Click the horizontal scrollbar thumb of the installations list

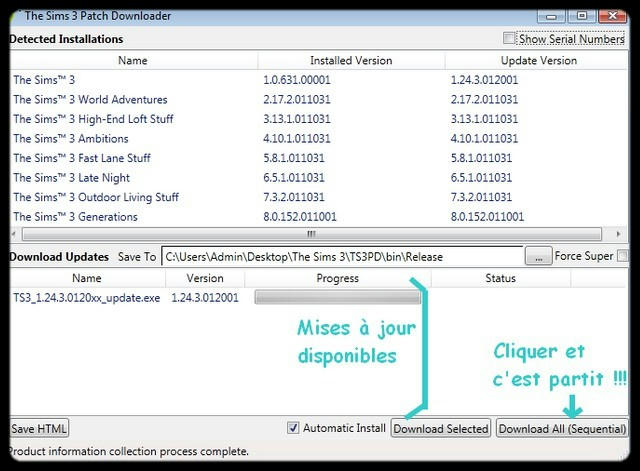tap(311, 234)
